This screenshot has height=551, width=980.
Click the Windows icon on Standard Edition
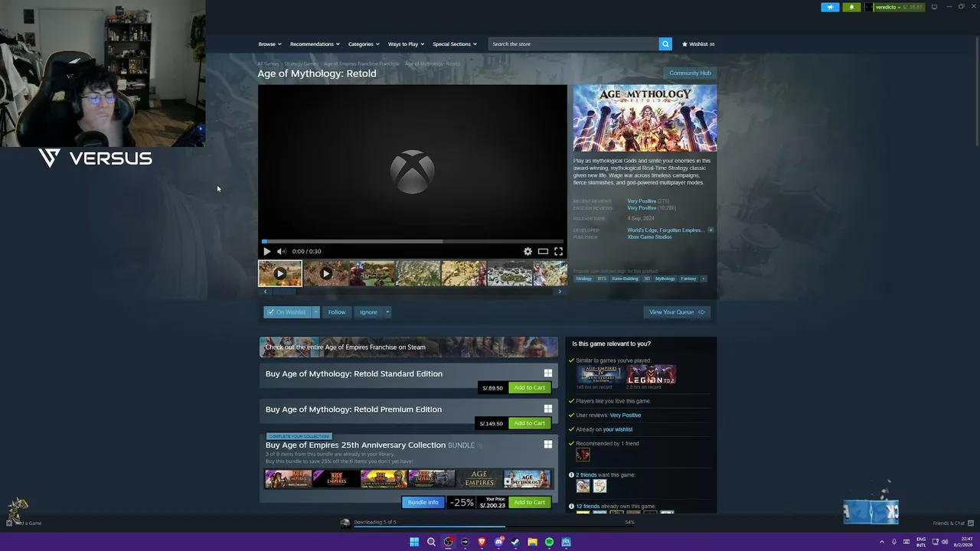tap(547, 373)
